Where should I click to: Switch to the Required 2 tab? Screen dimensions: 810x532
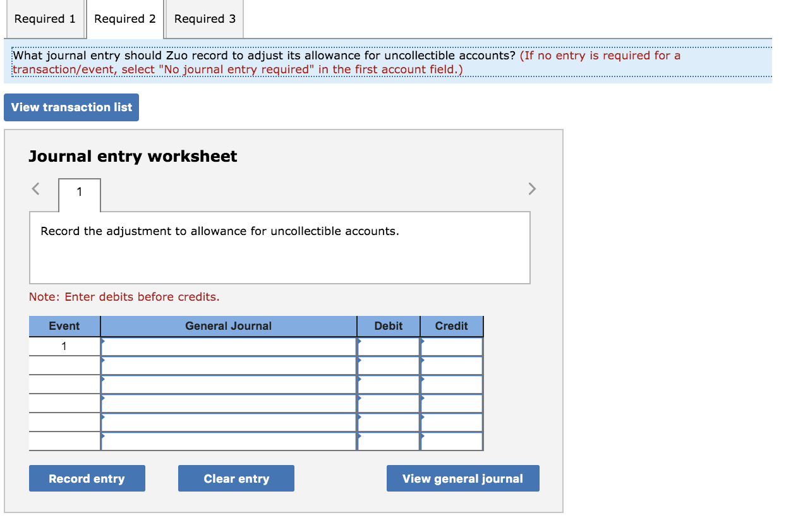click(124, 19)
